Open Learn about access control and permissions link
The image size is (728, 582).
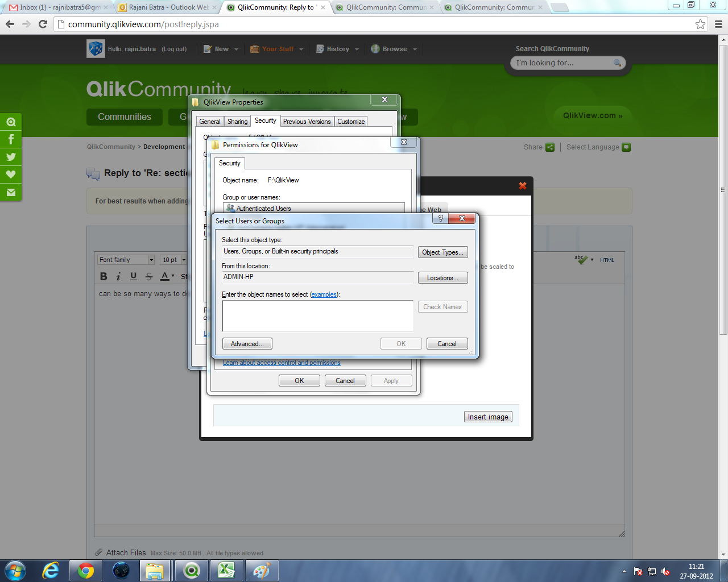tap(282, 363)
